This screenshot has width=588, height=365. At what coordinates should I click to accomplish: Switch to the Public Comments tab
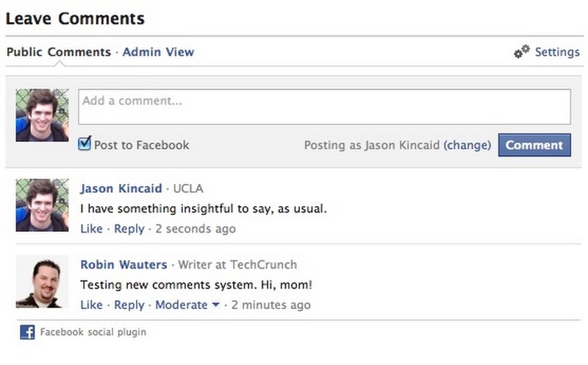(x=58, y=52)
